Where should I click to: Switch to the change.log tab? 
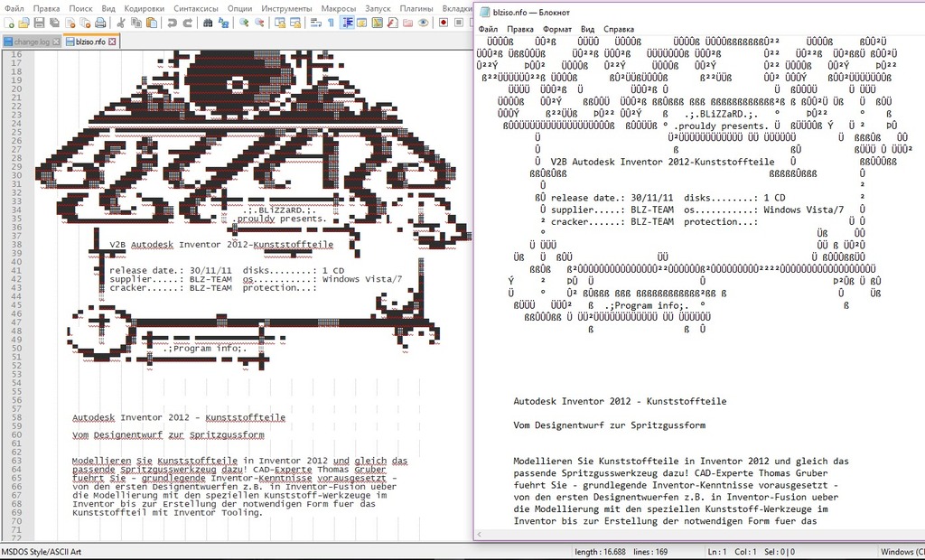(32, 42)
